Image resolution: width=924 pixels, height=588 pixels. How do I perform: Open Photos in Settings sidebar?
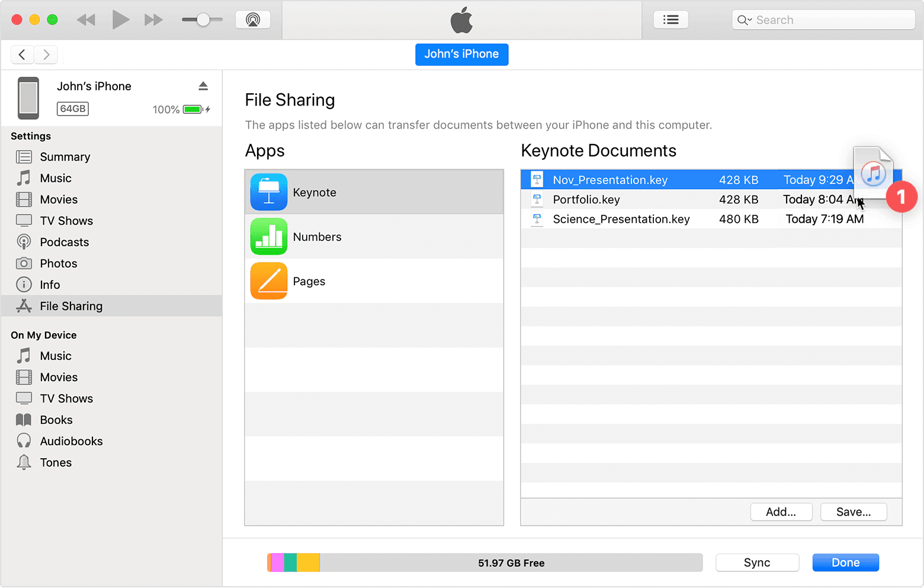click(x=58, y=264)
